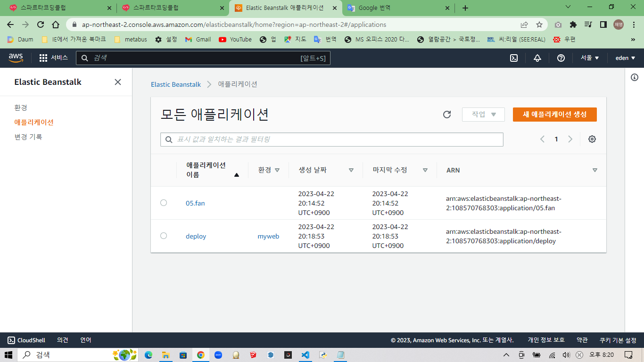The image size is (644, 362).
Task: Go to the browser home page
Action: (56, 25)
